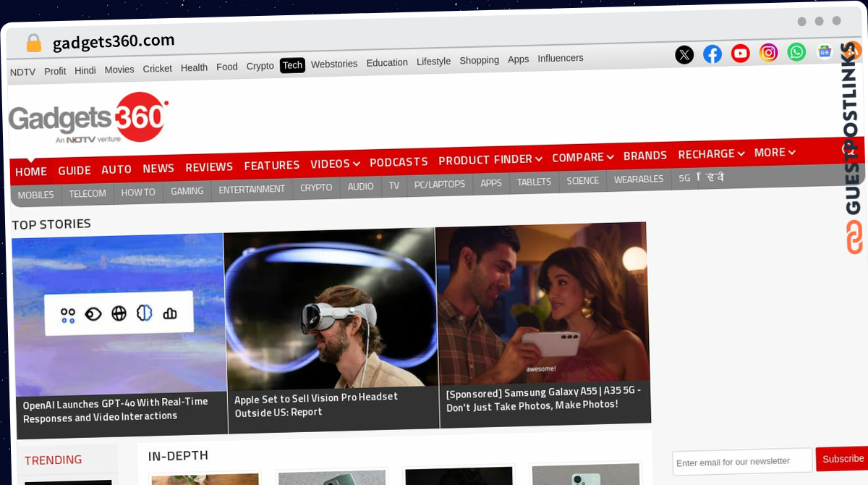Open 'Apple Set to Sell Vision Pro' headline

tap(316, 405)
